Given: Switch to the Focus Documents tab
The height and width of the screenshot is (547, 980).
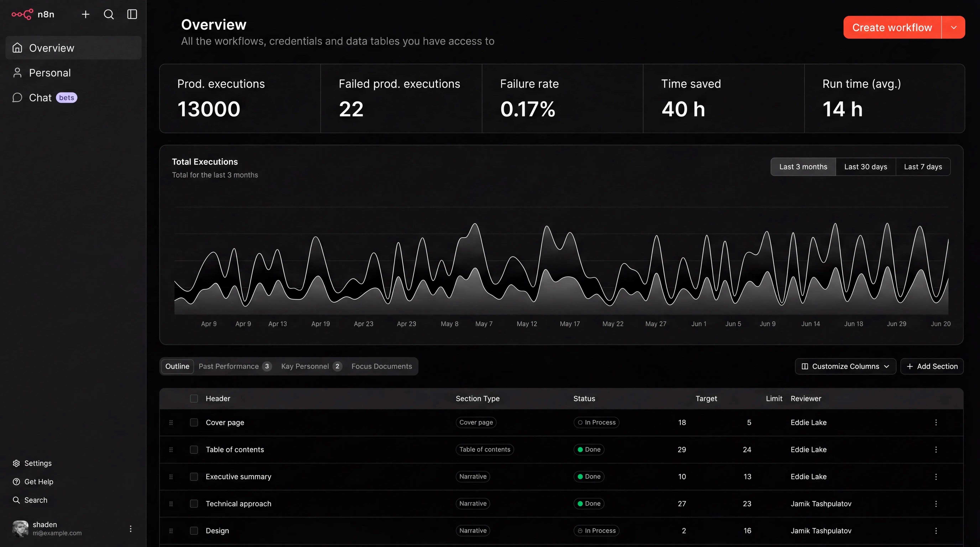Looking at the screenshot, I should (382, 366).
